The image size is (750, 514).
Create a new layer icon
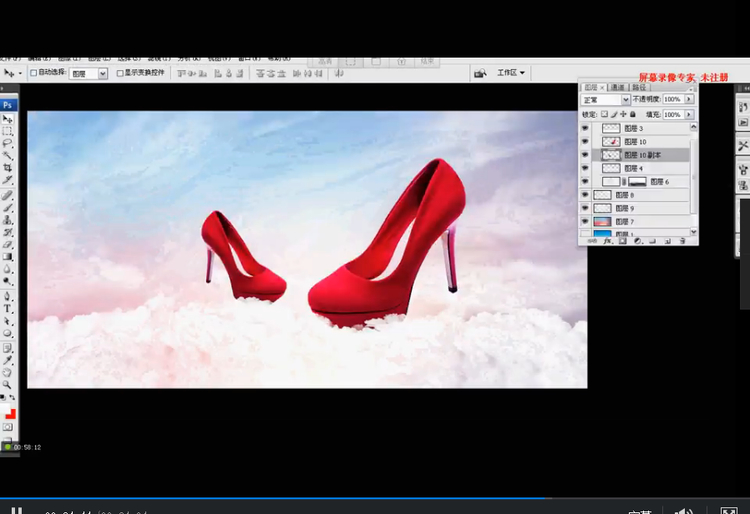pos(668,241)
